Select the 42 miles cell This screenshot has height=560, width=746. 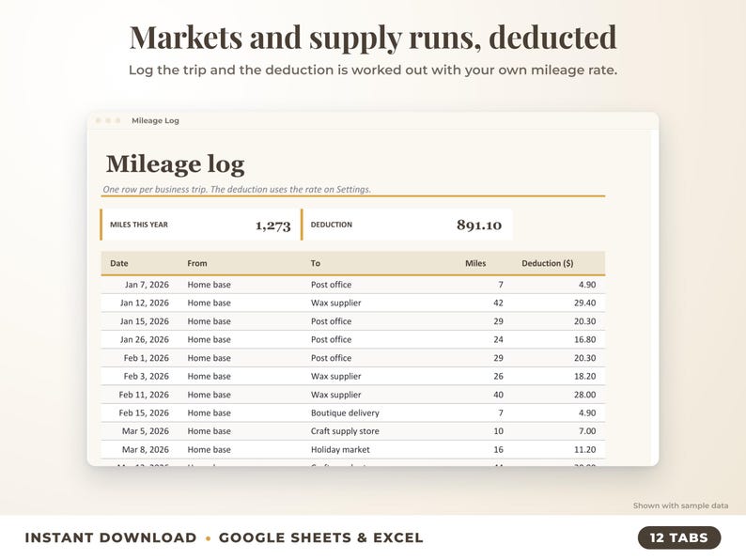[498, 303]
